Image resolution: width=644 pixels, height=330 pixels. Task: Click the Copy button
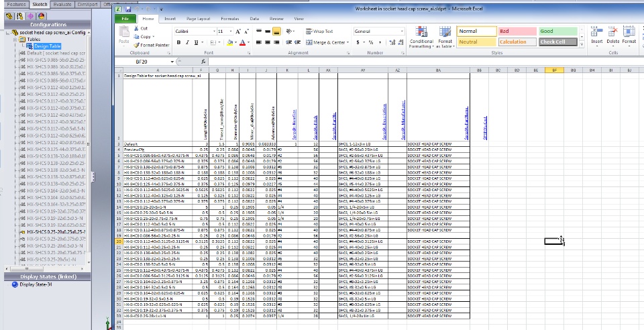coord(144,36)
